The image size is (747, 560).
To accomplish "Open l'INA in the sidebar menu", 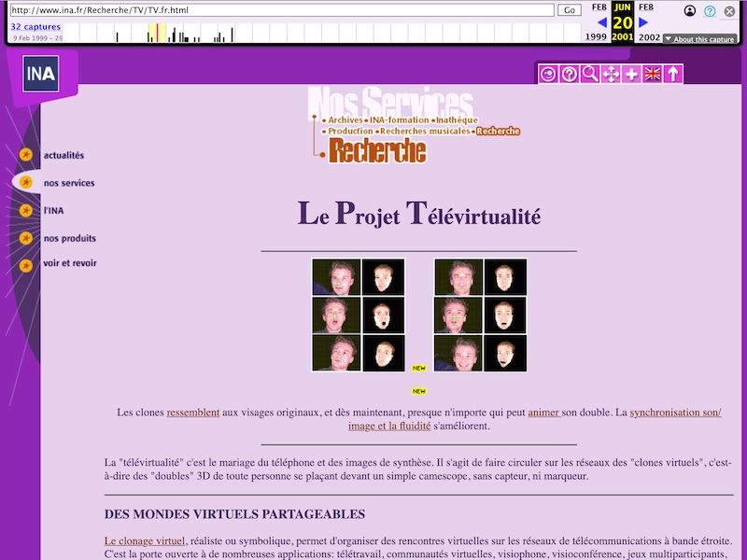I will point(53,211).
